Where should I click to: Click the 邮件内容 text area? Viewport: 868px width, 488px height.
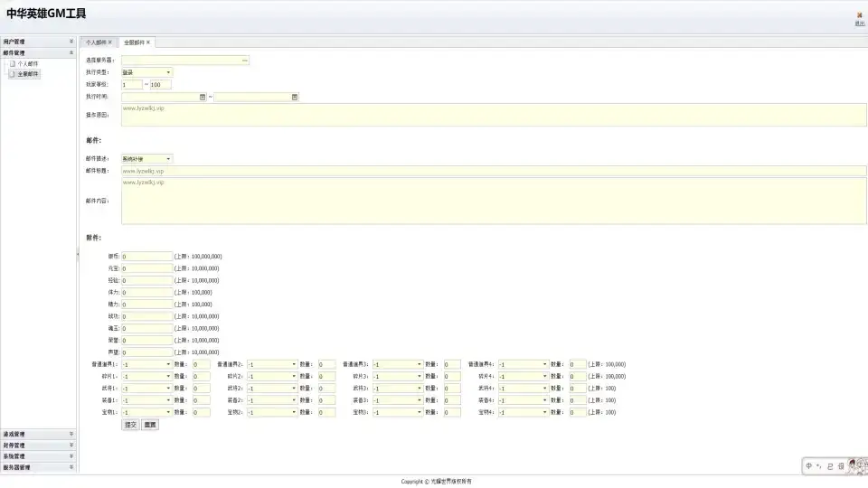494,201
